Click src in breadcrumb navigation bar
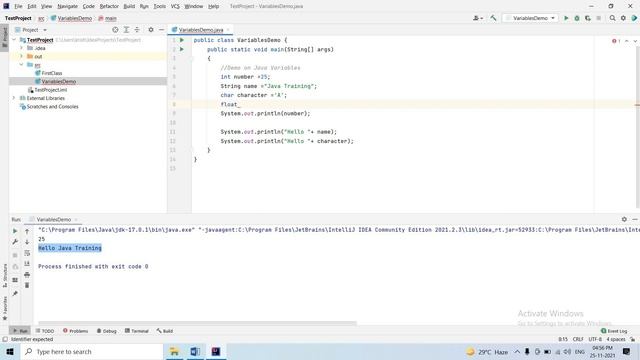 (x=41, y=18)
